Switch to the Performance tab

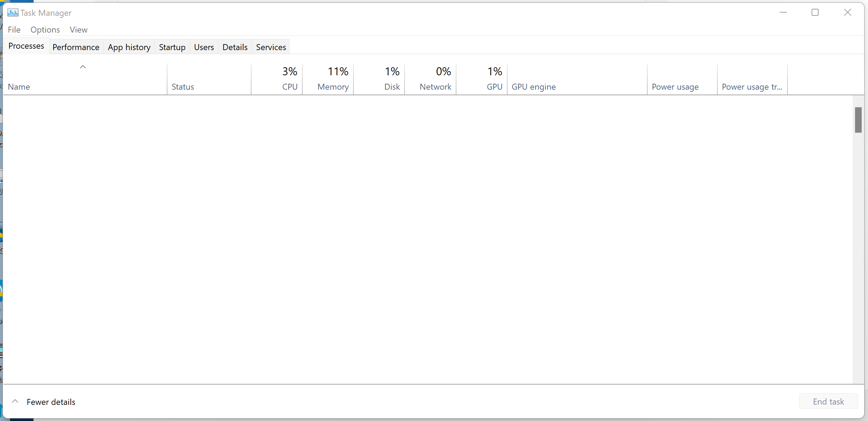click(x=76, y=47)
